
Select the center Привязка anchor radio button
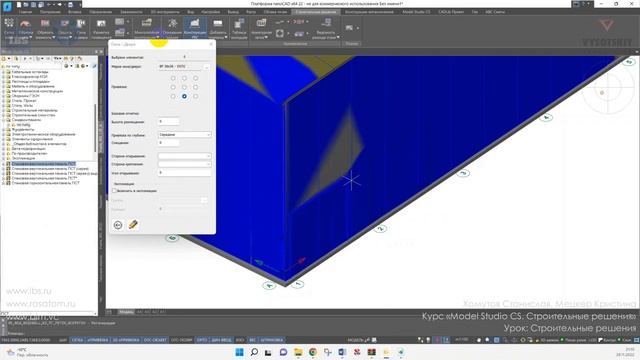click(184, 87)
